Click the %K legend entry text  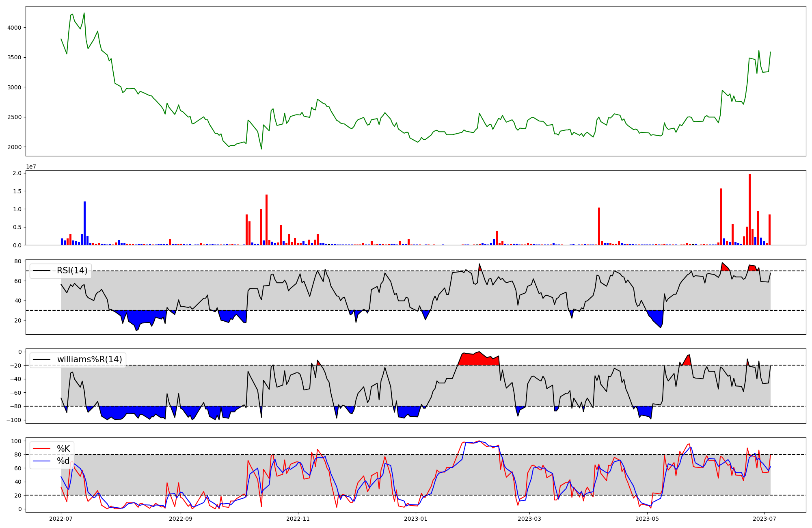coord(63,449)
